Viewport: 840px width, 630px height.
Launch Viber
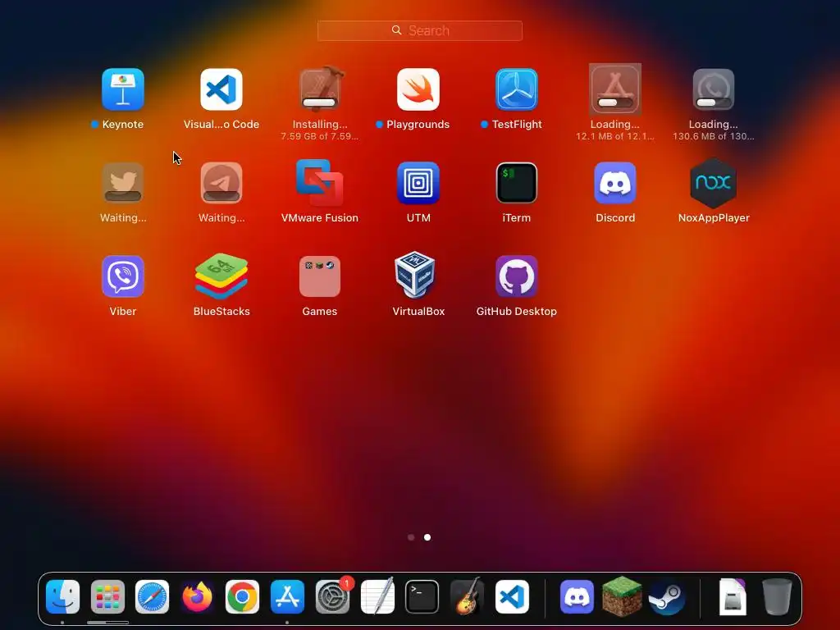coord(123,276)
